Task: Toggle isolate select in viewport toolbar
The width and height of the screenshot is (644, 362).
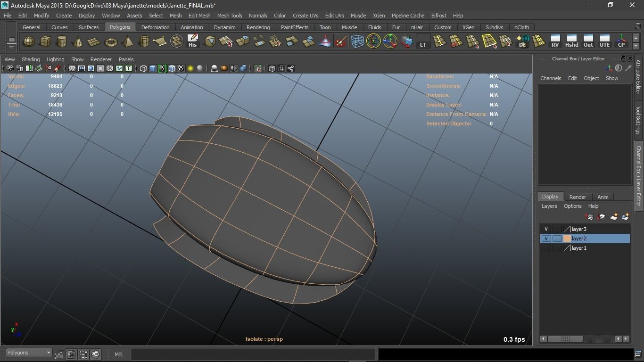Action: click(x=257, y=69)
